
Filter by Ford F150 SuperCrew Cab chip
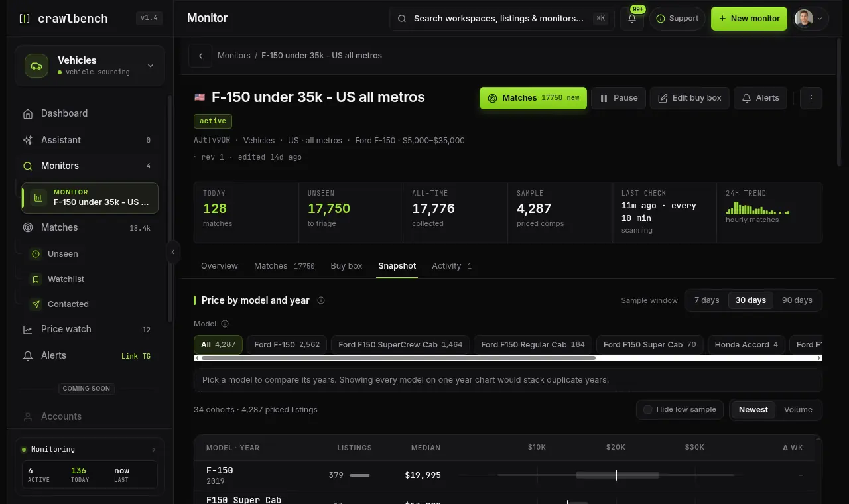point(400,345)
